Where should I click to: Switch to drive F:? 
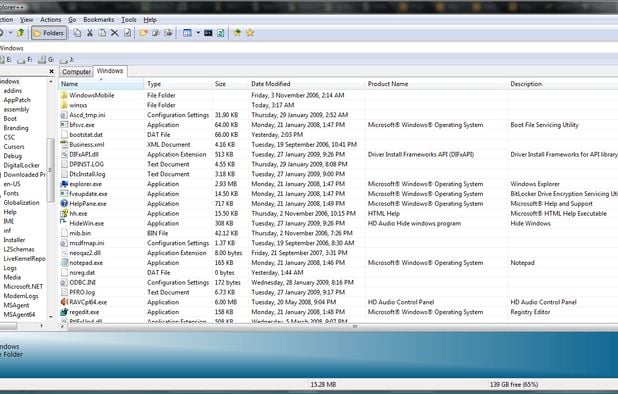pos(25,60)
